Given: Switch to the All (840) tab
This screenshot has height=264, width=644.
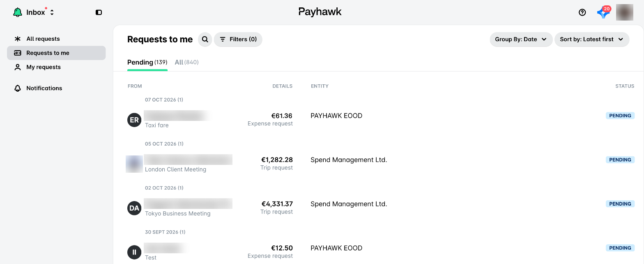Looking at the screenshot, I should pyautogui.click(x=186, y=63).
